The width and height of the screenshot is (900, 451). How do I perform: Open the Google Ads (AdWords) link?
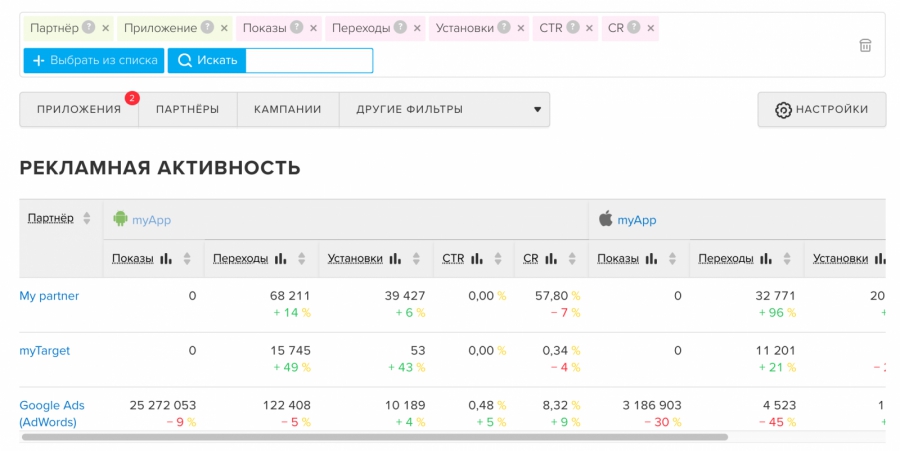(52, 414)
